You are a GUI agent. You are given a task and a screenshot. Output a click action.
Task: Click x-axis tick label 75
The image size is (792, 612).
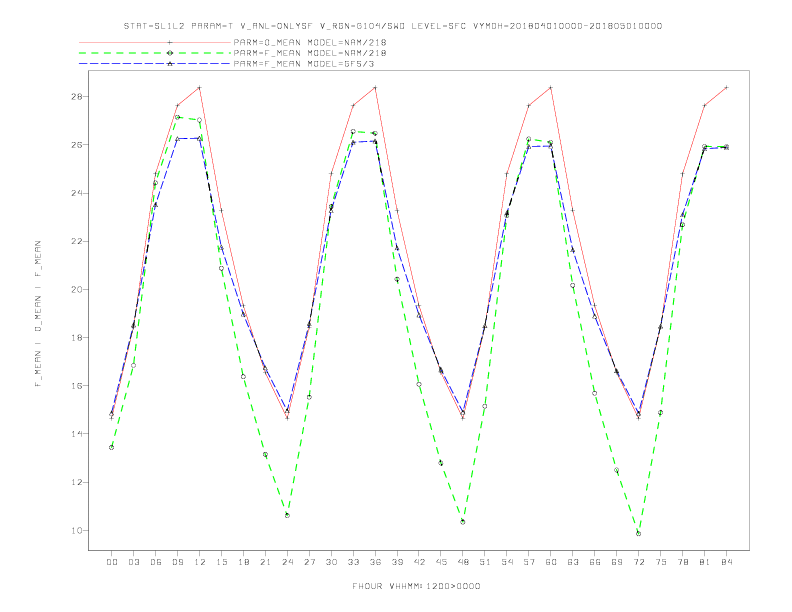point(661,562)
